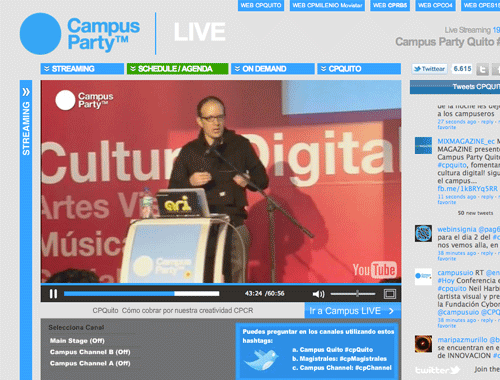Go to Ir a Campus LIVE
The width and height of the screenshot is (500, 380).
(352, 311)
